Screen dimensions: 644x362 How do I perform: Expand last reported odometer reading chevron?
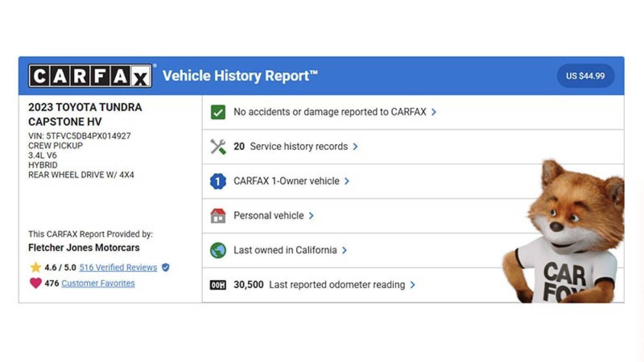coord(413,285)
